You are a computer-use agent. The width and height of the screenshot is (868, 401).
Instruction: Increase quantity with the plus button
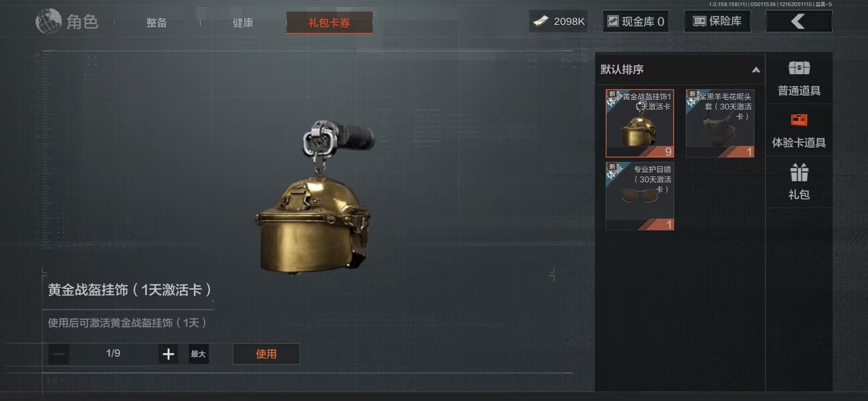pos(168,354)
